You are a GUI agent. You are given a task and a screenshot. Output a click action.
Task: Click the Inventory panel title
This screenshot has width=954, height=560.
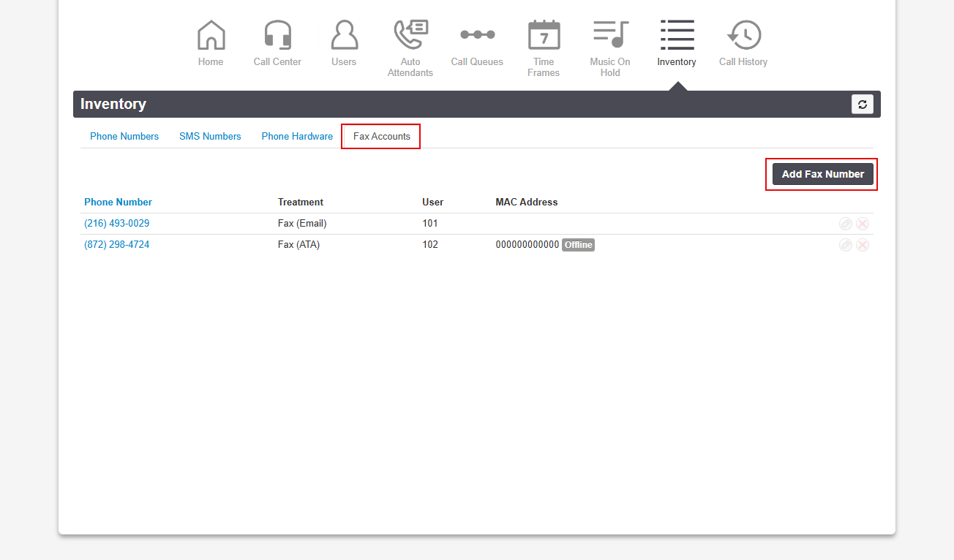113,104
